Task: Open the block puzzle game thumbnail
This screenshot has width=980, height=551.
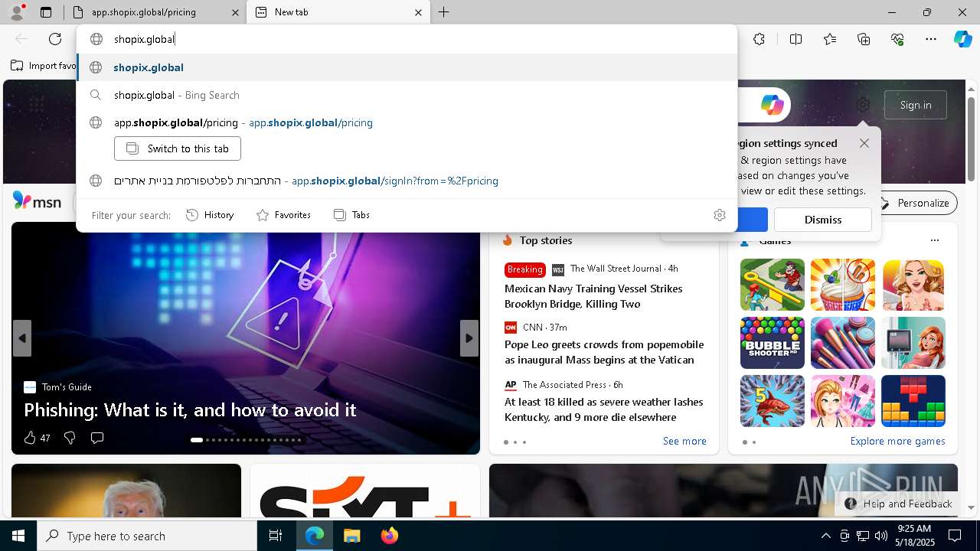Action: pyautogui.click(x=913, y=401)
